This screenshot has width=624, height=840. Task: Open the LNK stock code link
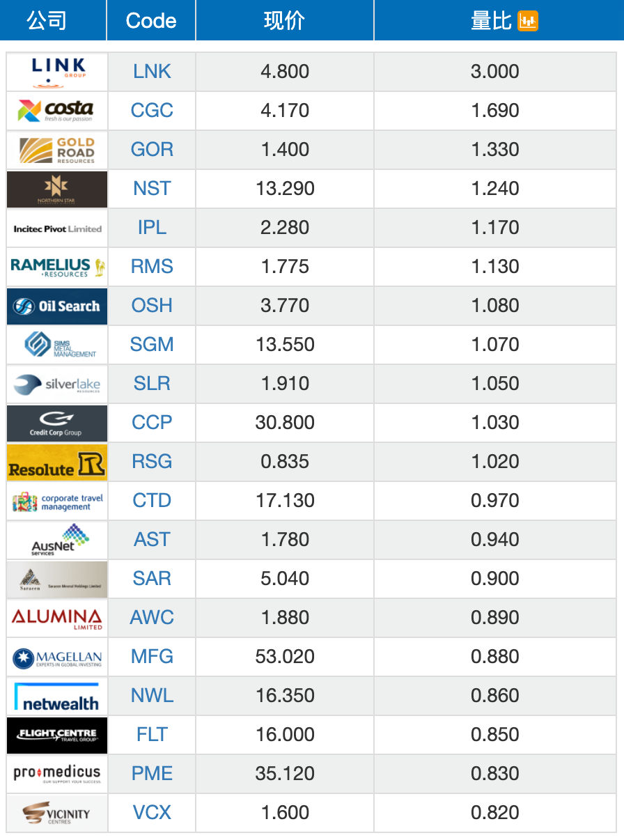(152, 71)
